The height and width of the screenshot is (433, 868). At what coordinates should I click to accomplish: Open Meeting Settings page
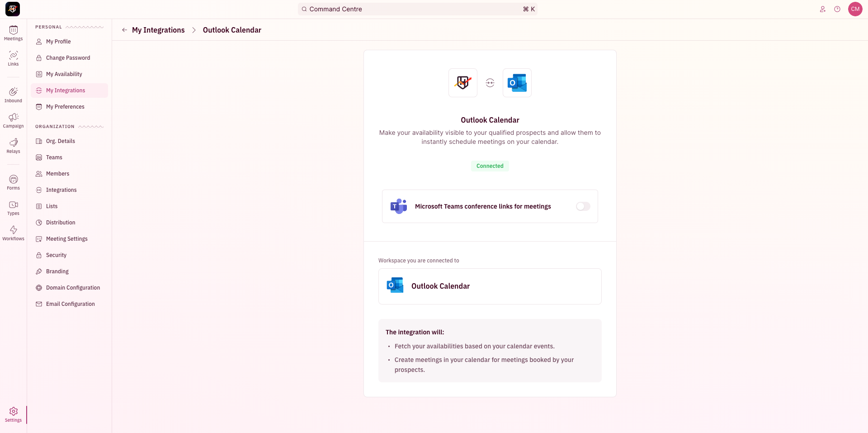[69, 239]
